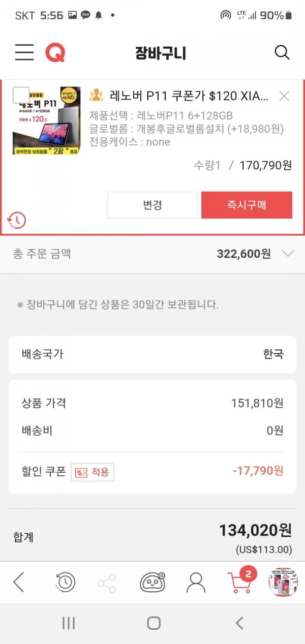Tap the red Qoo10 Q logo

(x=55, y=52)
